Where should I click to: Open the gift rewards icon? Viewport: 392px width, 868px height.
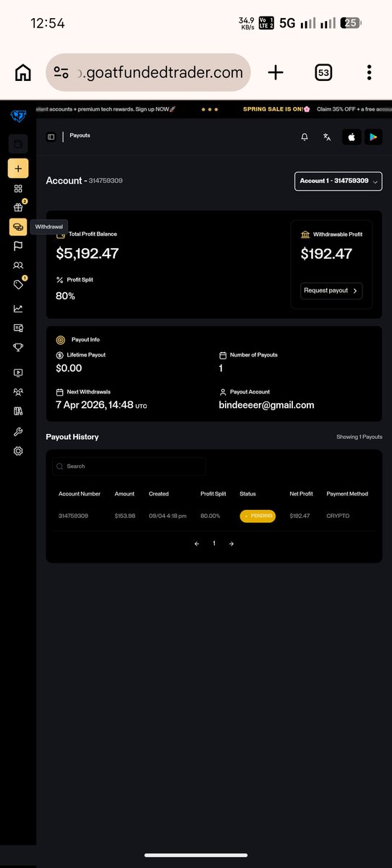click(18, 208)
